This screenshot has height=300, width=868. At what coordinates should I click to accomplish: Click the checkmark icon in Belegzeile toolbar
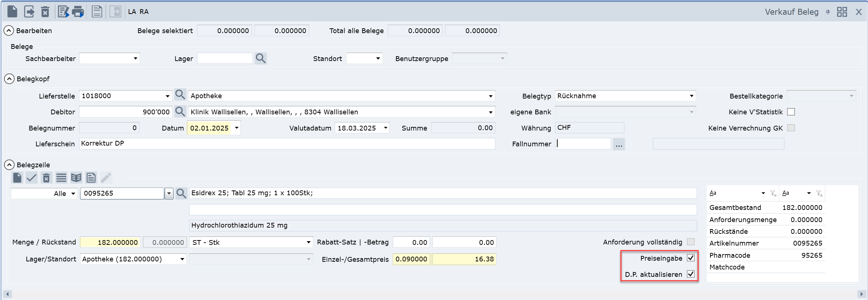click(32, 178)
